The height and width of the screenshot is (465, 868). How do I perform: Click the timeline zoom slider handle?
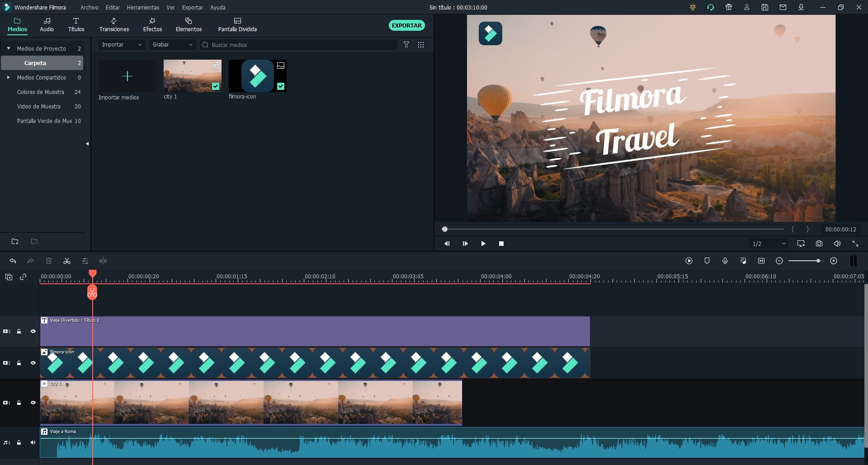click(818, 261)
